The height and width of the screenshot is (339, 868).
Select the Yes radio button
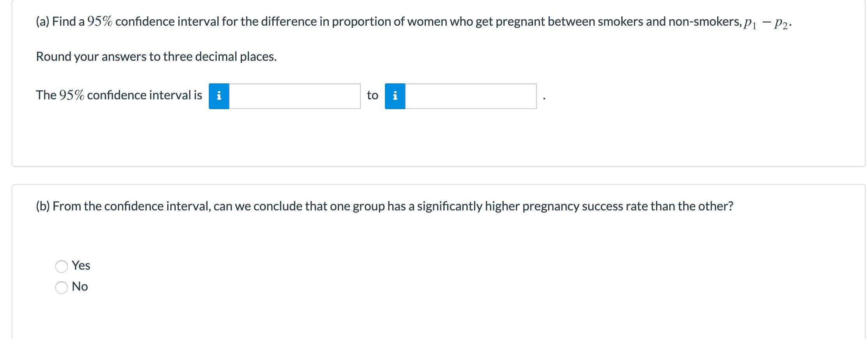62,267
